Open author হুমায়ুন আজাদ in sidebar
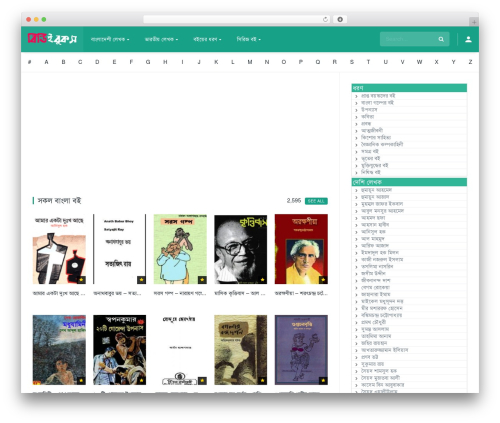 (375, 197)
